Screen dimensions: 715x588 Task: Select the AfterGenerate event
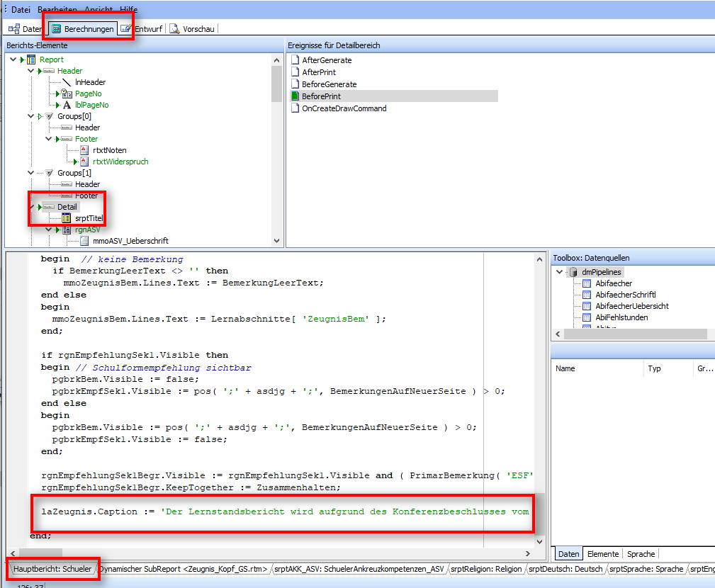tap(326, 60)
